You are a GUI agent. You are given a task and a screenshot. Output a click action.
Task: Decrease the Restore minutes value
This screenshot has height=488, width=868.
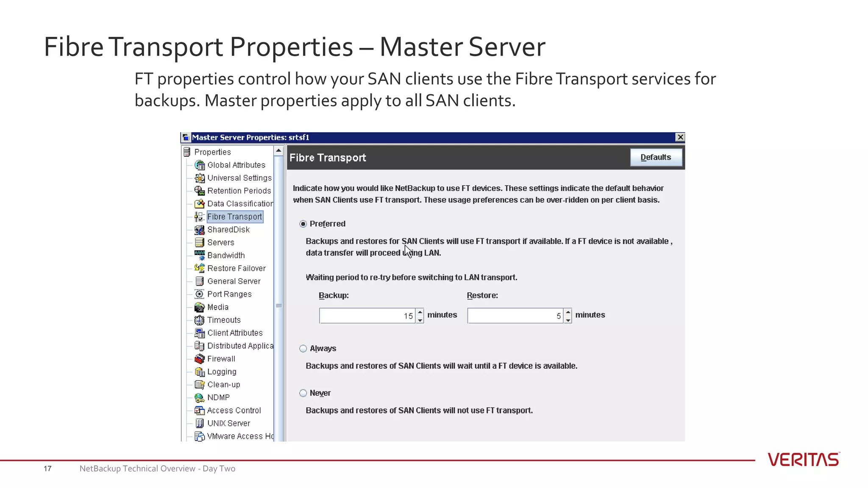(x=568, y=320)
